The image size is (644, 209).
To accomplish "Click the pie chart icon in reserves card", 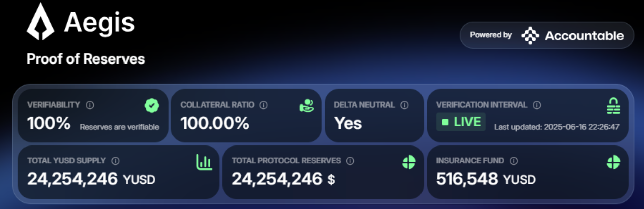I will click(409, 162).
